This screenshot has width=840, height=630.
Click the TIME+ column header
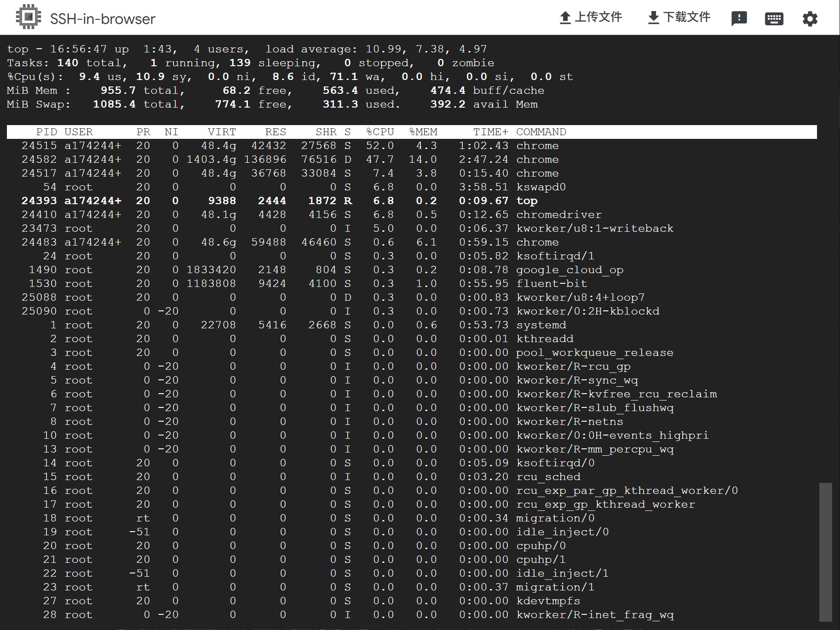point(490,132)
